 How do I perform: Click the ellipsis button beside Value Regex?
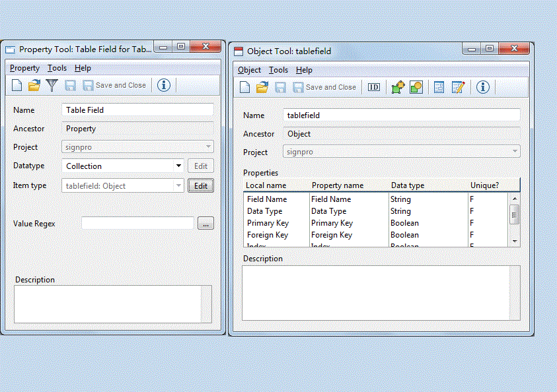click(x=205, y=224)
